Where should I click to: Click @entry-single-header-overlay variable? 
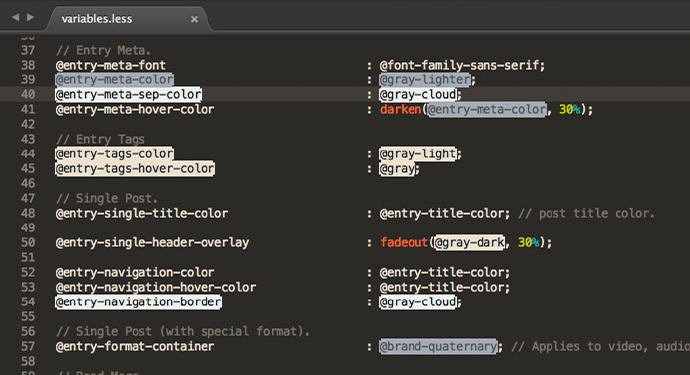[152, 242]
